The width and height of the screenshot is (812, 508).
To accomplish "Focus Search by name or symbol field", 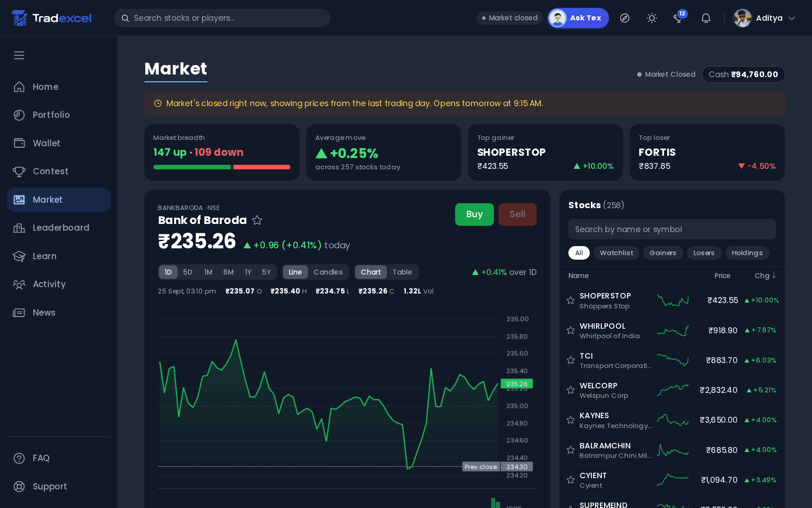I will [x=672, y=229].
